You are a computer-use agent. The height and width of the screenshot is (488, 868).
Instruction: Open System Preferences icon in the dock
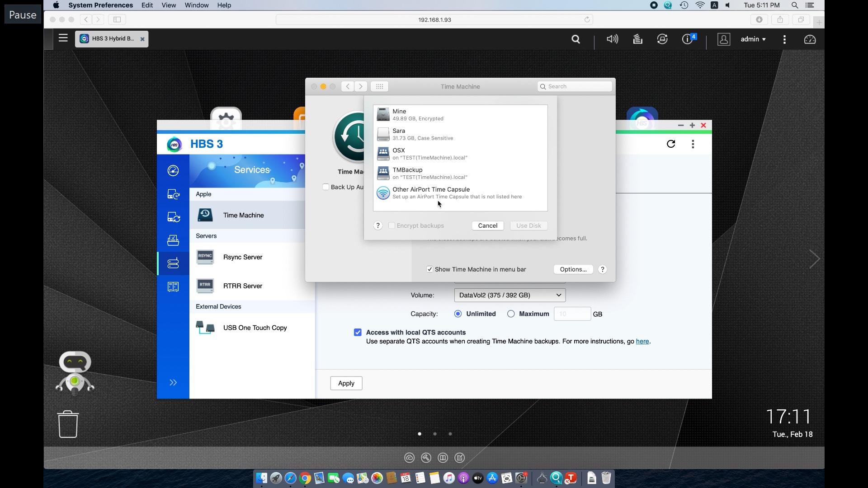pyautogui.click(x=522, y=478)
